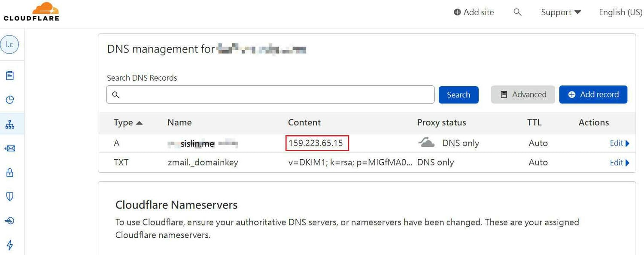644x255 pixels.
Task: Click the Cloudflare logo
Action: click(x=31, y=12)
